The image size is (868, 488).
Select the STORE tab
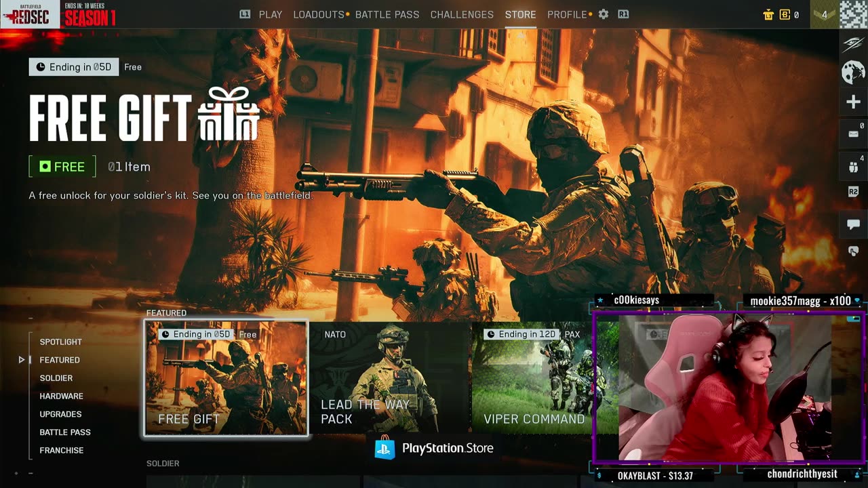[x=520, y=14]
